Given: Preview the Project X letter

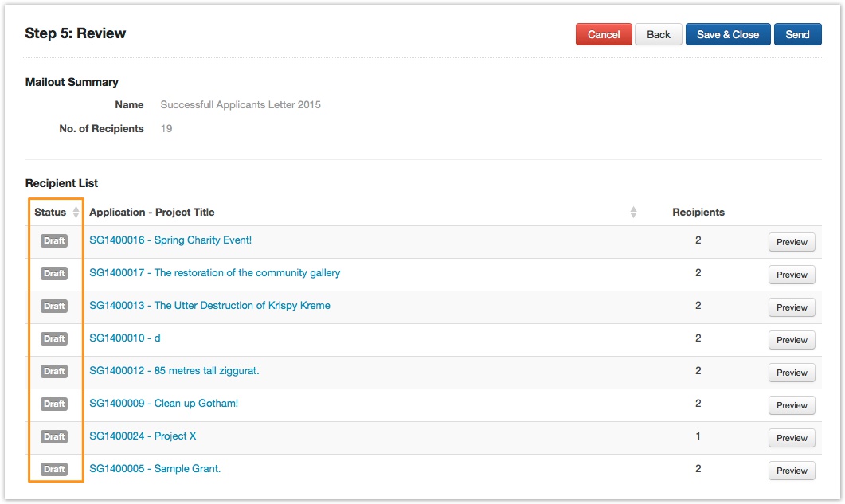Looking at the screenshot, I should click(x=792, y=438).
